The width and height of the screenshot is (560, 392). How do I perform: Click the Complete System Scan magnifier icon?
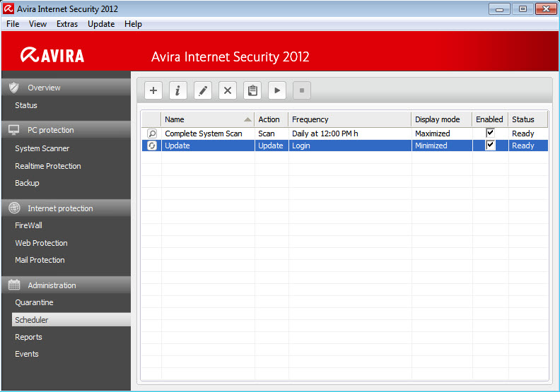(x=152, y=133)
